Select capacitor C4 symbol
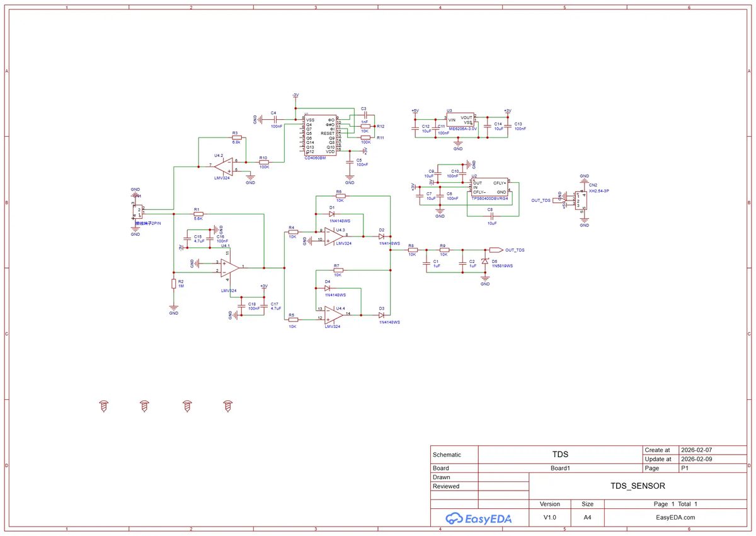This screenshot has width=756, height=536. coord(275,119)
